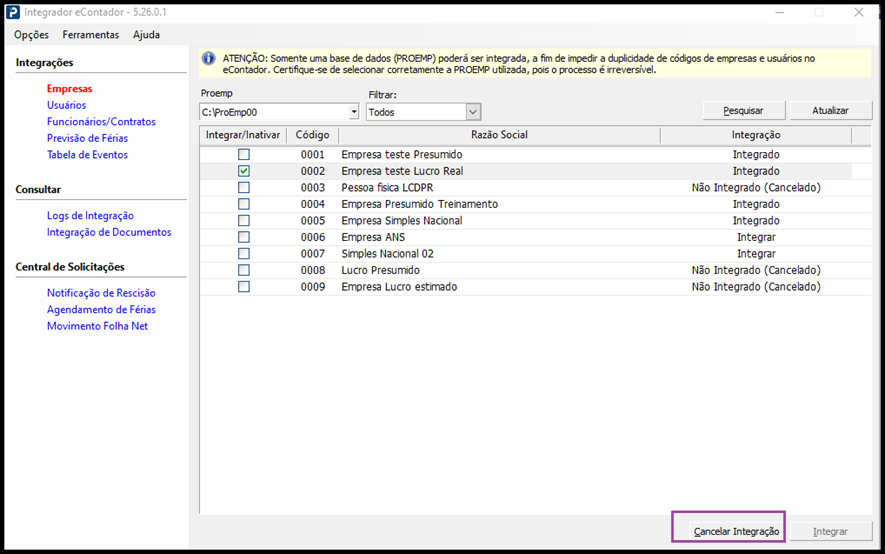
Task: Expand the Proemp path dropdown
Action: (352, 112)
